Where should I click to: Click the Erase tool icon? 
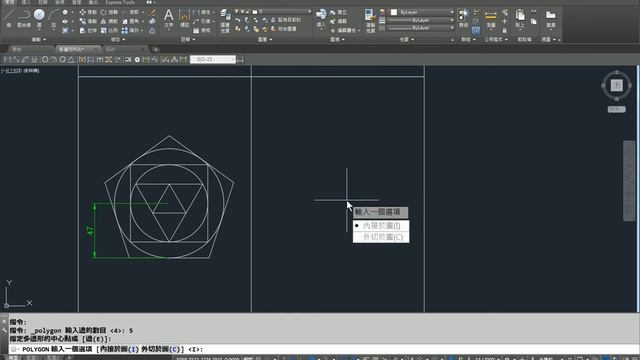click(x=152, y=12)
